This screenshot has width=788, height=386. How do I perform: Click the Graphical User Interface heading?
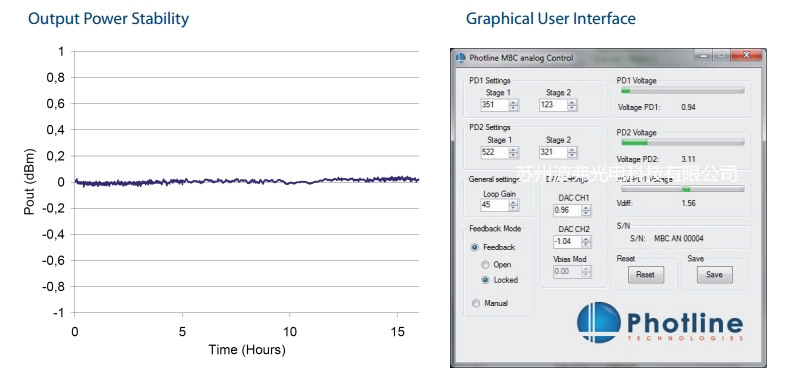(x=551, y=19)
